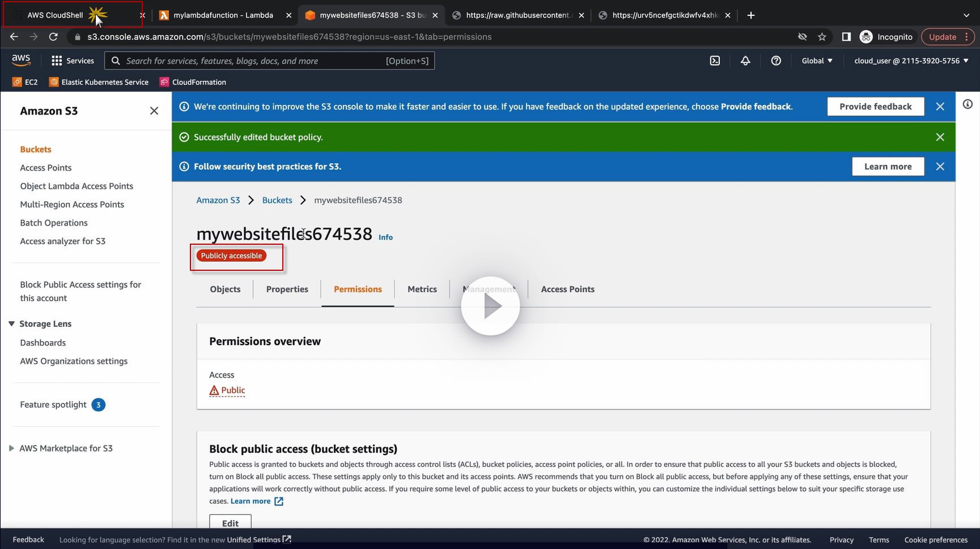Open Cookie preferences in the footer

pos(936,540)
